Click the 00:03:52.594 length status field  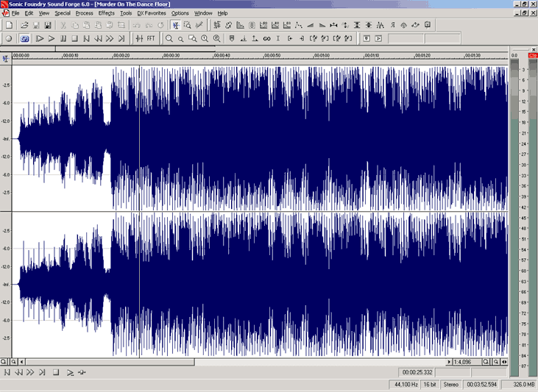point(481,385)
